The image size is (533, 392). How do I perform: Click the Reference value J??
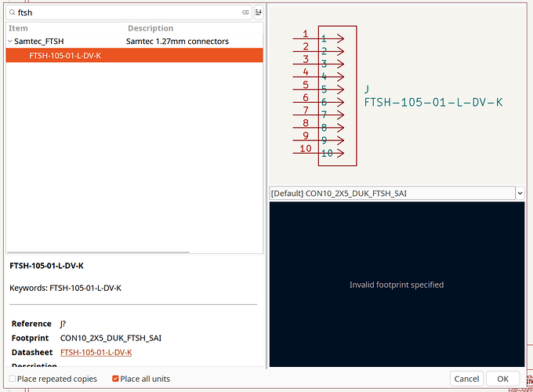[x=63, y=324]
